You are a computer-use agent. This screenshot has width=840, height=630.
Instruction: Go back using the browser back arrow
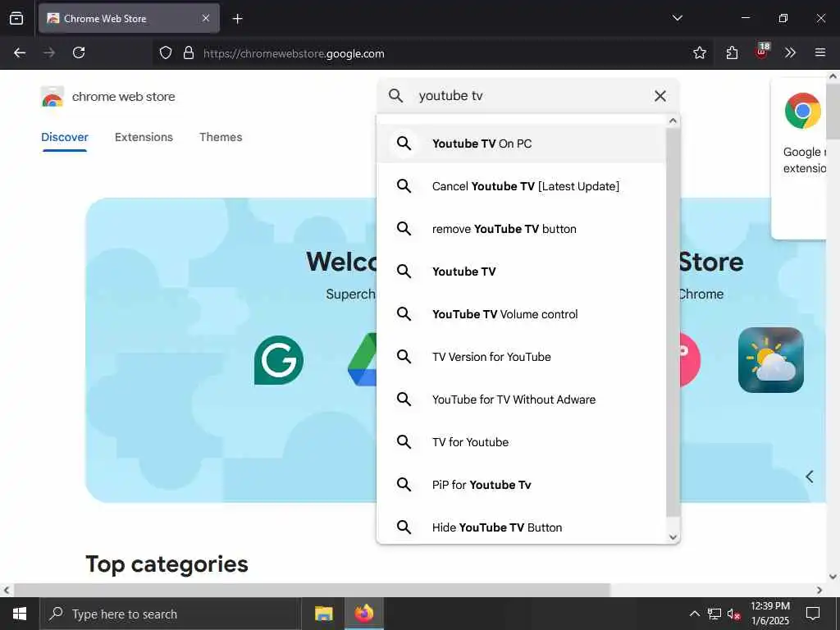(x=20, y=52)
